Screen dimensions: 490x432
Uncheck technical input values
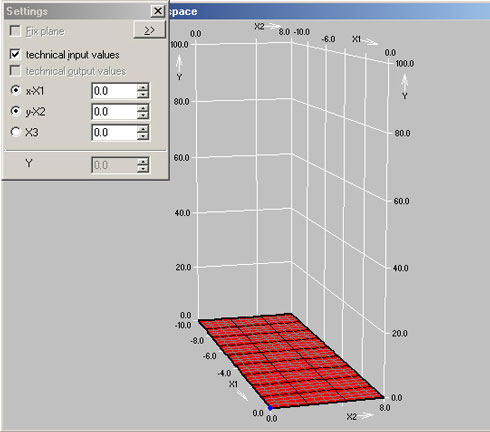click(x=15, y=54)
